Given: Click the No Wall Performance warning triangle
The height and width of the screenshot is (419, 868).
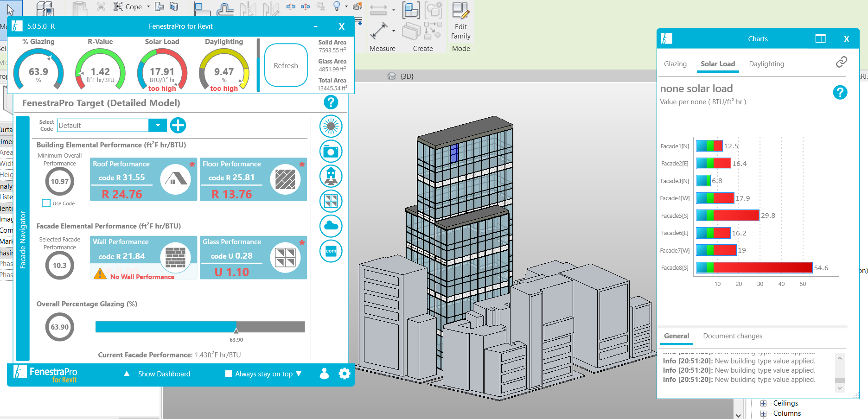Looking at the screenshot, I should click(x=100, y=273).
